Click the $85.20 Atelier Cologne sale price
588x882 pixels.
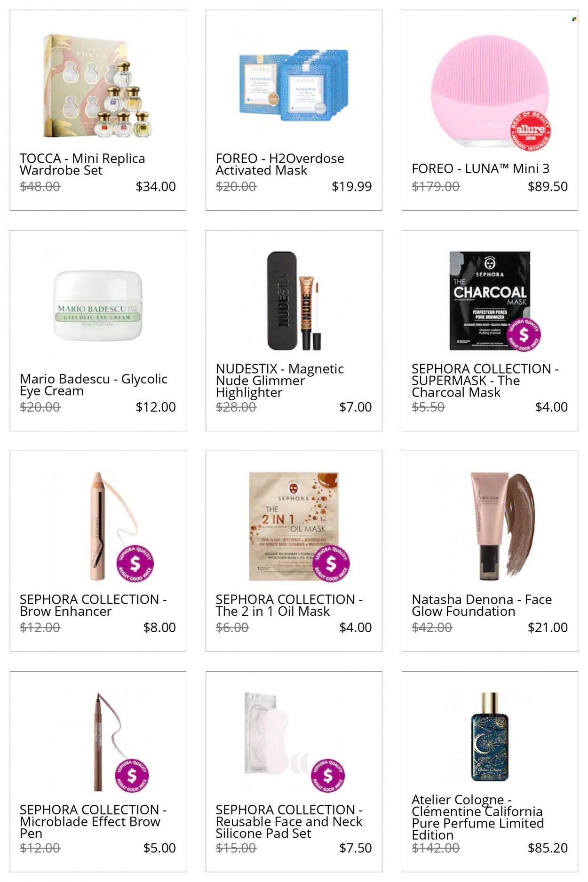tap(548, 848)
